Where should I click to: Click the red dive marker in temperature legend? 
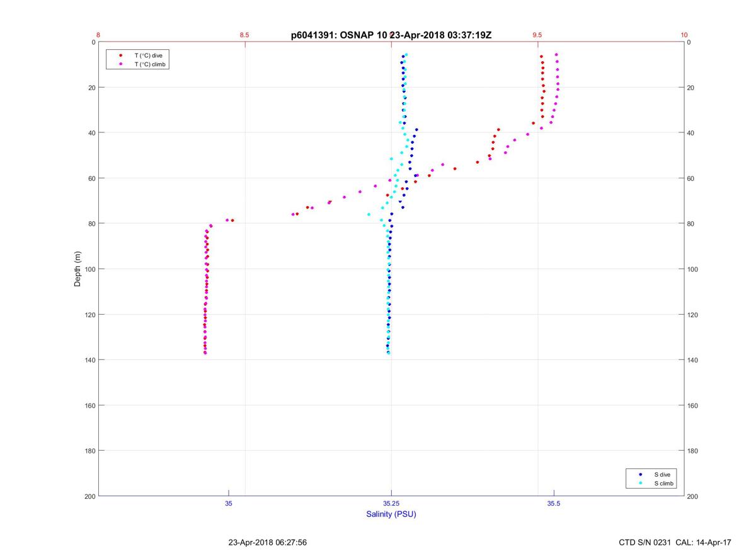click(120, 55)
